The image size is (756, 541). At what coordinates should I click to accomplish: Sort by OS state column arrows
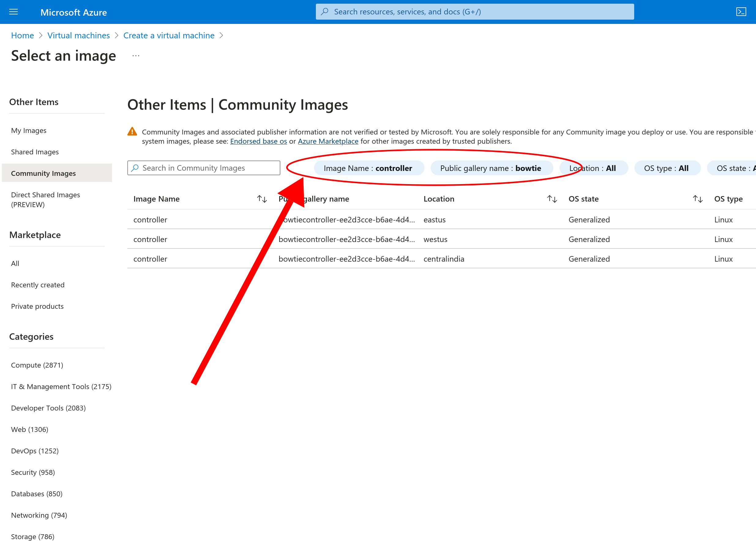tap(698, 199)
